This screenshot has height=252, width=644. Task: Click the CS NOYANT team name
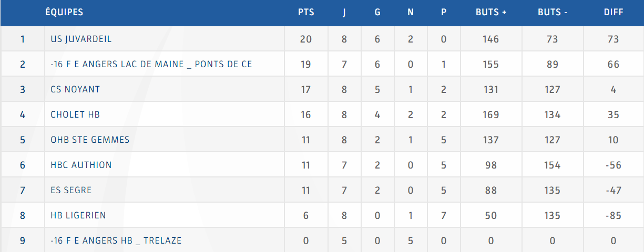(x=75, y=90)
